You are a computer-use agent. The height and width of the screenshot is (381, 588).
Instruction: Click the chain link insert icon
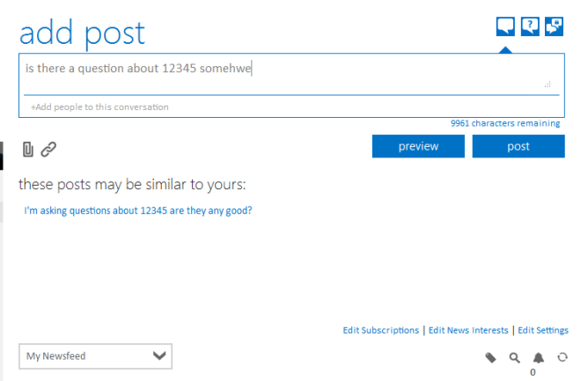click(x=48, y=149)
